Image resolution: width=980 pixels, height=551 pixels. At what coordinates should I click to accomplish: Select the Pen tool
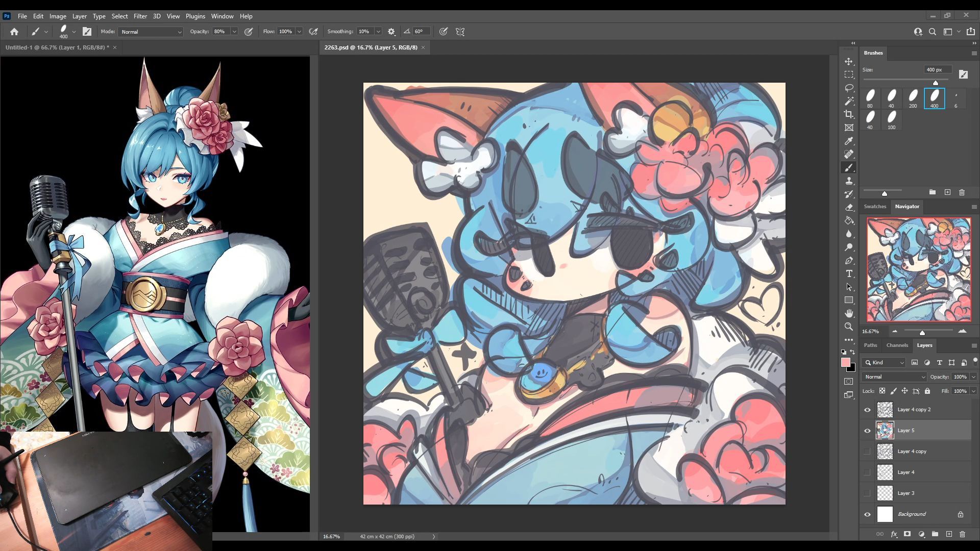pos(849,260)
